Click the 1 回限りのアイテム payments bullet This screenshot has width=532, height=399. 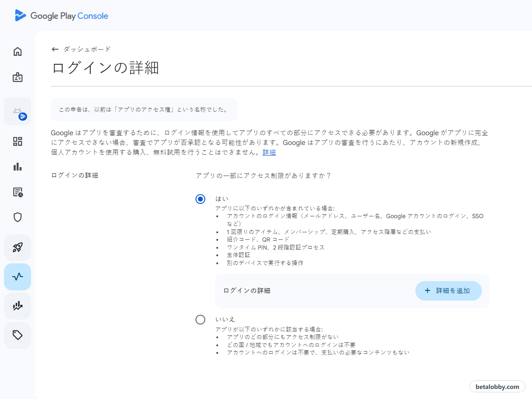[329, 232]
